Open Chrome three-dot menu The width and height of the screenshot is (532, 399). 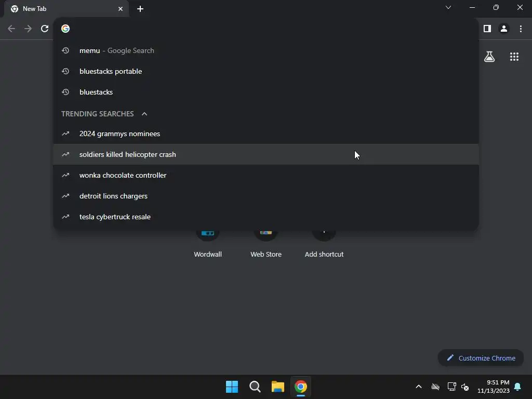tap(521, 29)
